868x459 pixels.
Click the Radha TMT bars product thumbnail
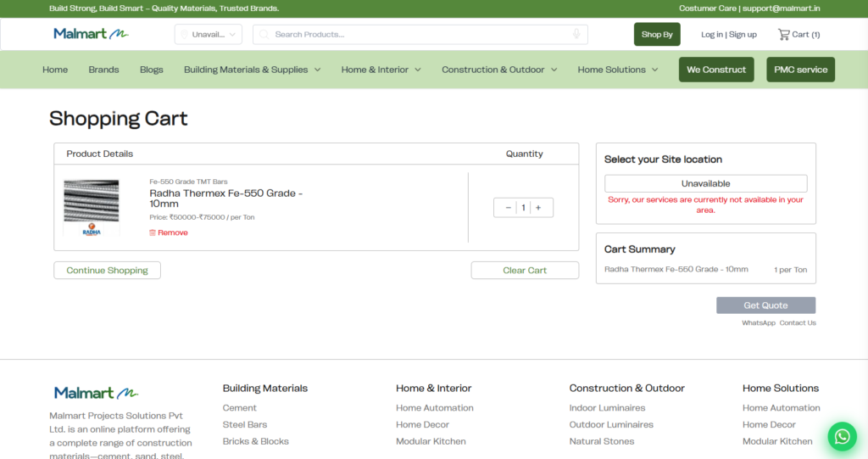click(x=92, y=207)
